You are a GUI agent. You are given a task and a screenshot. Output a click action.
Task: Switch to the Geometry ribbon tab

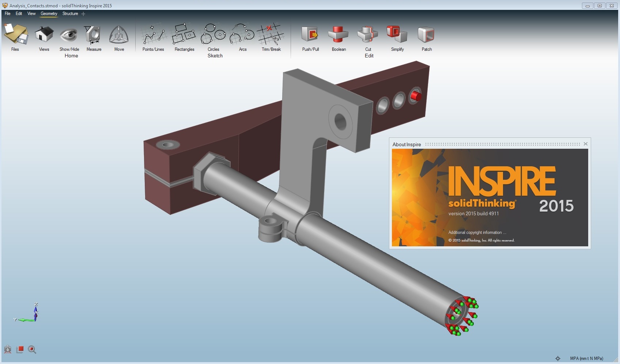[49, 14]
